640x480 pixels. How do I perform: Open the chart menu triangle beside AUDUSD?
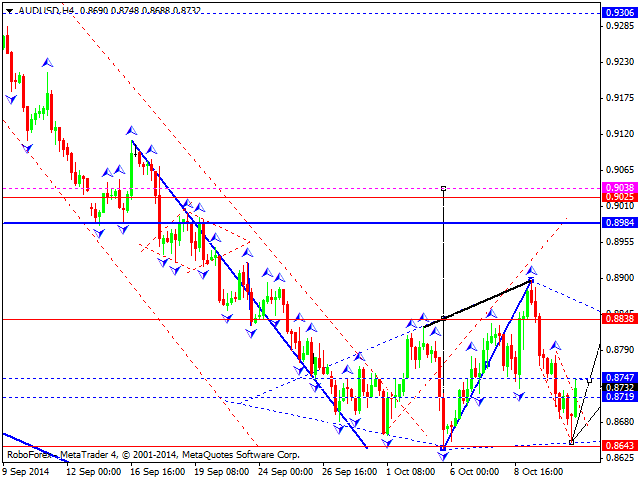click(9, 11)
